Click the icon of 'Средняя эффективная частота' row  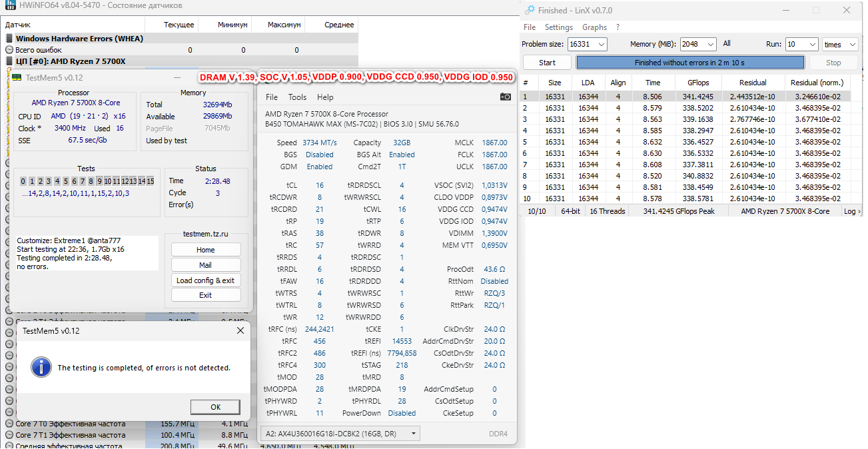coord(9,446)
